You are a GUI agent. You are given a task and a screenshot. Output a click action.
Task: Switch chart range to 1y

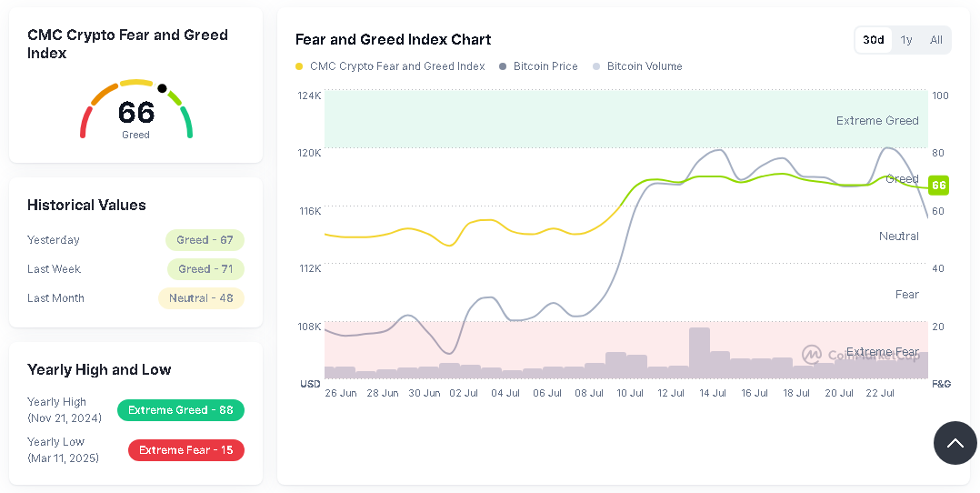(906, 40)
